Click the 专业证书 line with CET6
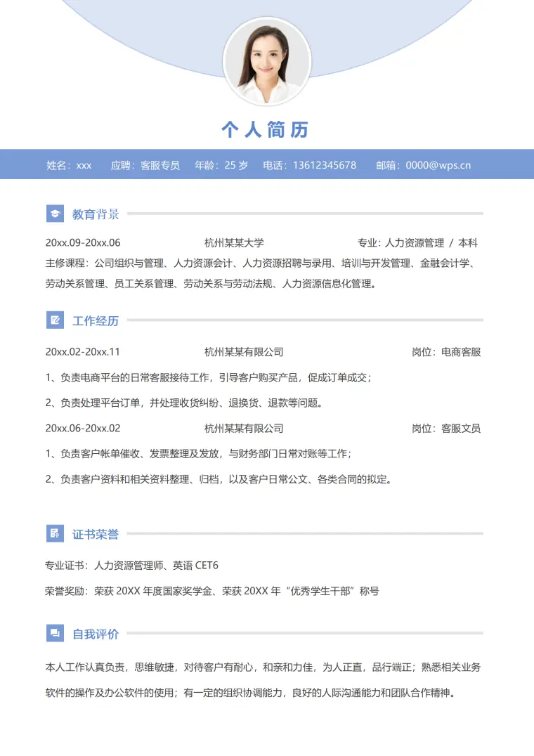Viewport: 534px width, 756px height. [x=131, y=565]
